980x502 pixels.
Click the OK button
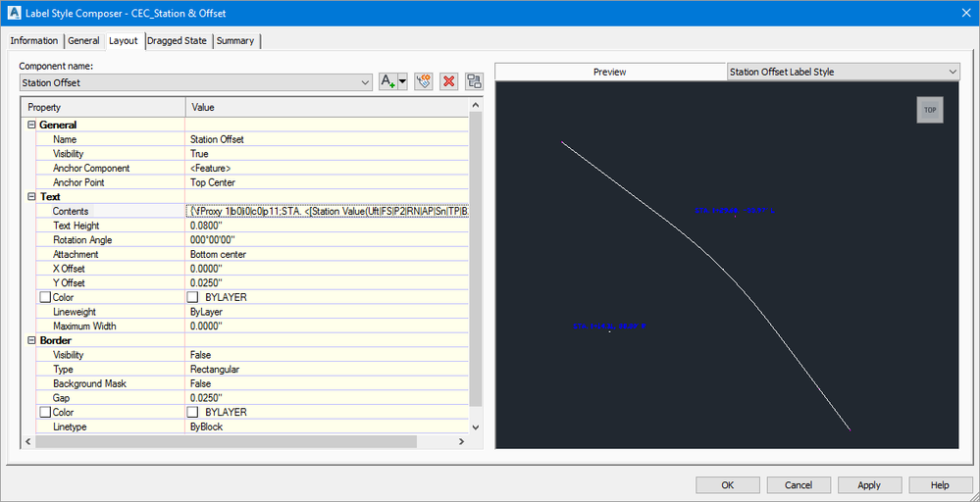tap(728, 485)
